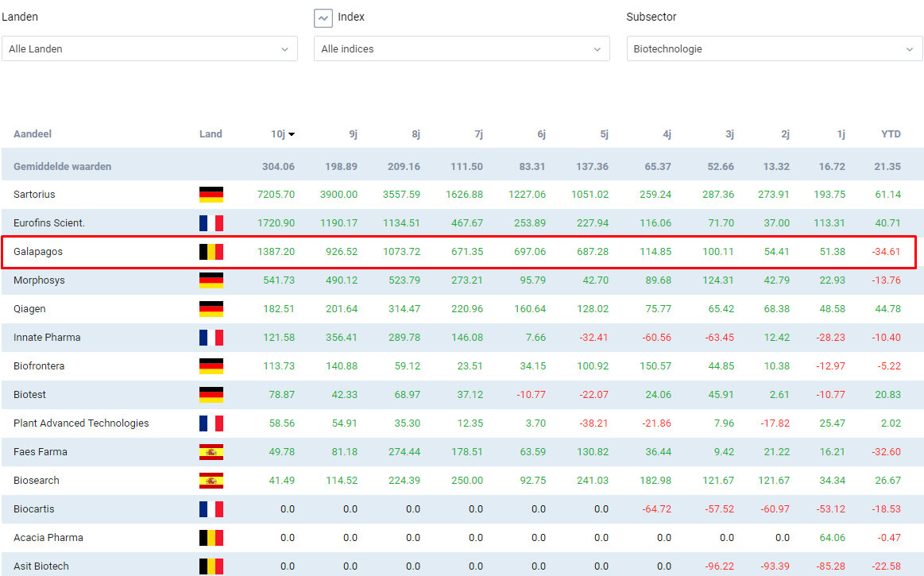This screenshot has width=924, height=576.
Task: Click Biosearch 7j value 250.00
Action: tap(467, 481)
